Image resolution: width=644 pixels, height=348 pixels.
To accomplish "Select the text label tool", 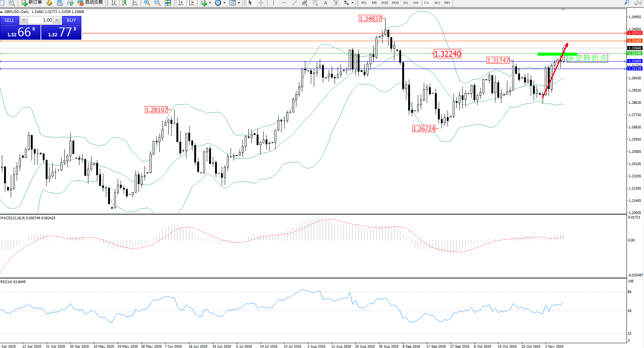I will coord(326,3).
